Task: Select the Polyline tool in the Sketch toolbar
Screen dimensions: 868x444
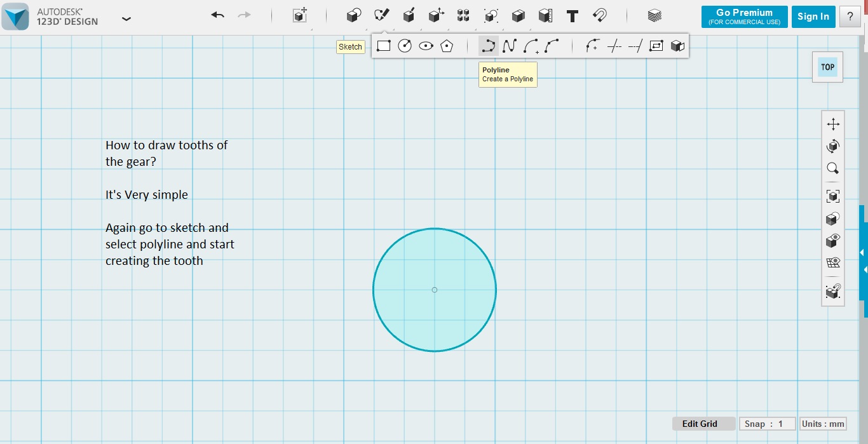Action: pyautogui.click(x=488, y=45)
